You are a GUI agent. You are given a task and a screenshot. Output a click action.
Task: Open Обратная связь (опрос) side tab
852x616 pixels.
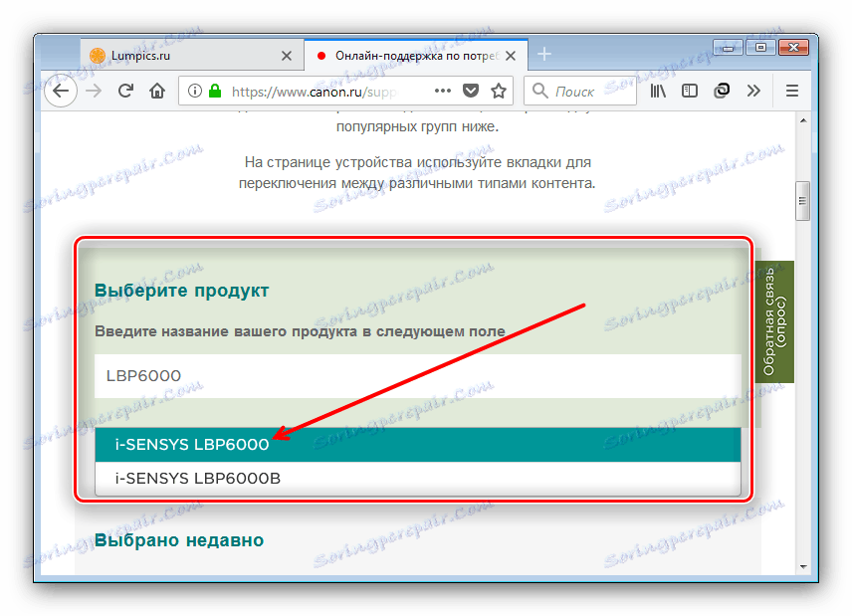[774, 321]
